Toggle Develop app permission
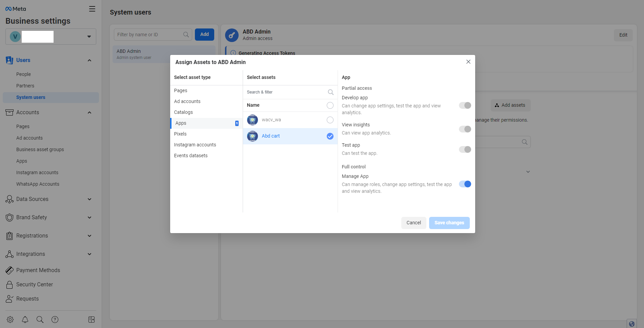Image resolution: width=644 pixels, height=328 pixels. click(x=465, y=105)
